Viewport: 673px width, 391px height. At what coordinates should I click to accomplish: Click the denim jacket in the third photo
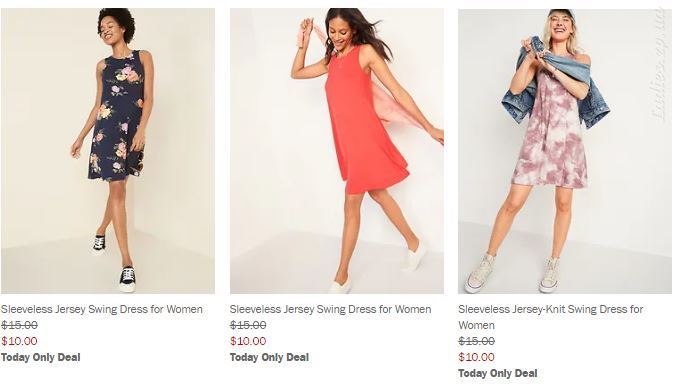click(x=556, y=86)
